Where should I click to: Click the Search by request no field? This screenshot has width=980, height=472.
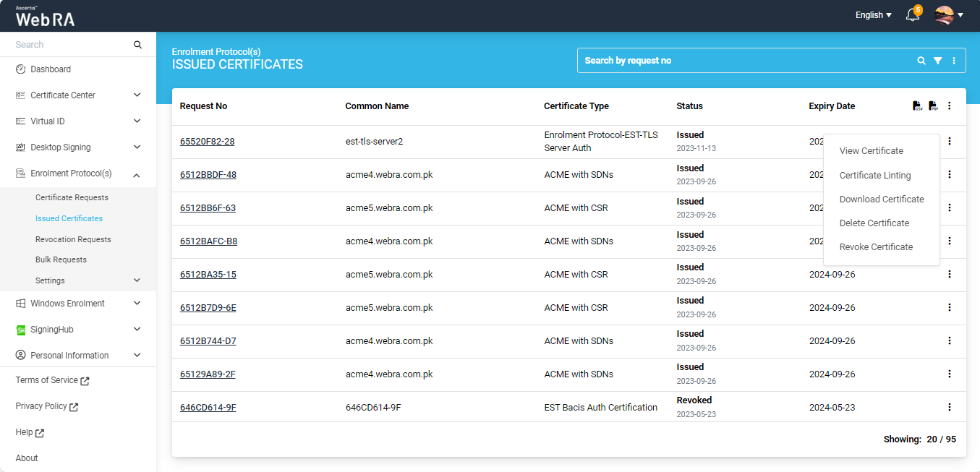745,61
